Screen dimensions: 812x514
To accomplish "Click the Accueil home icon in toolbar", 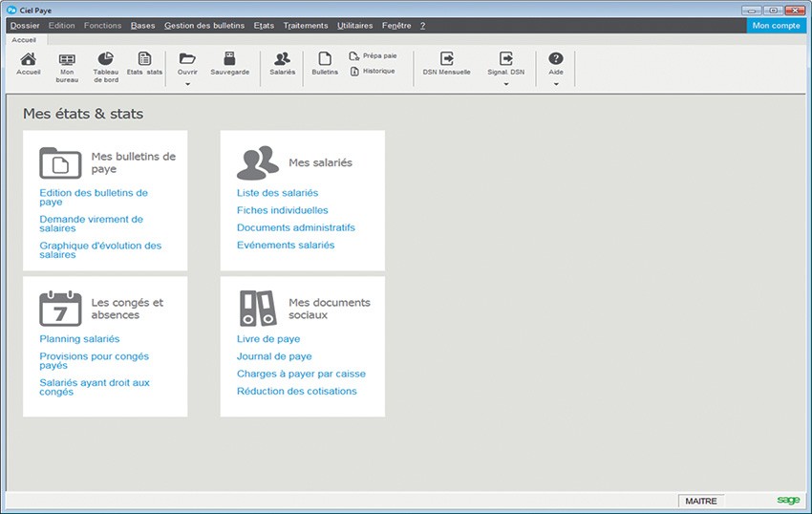I will [x=28, y=60].
